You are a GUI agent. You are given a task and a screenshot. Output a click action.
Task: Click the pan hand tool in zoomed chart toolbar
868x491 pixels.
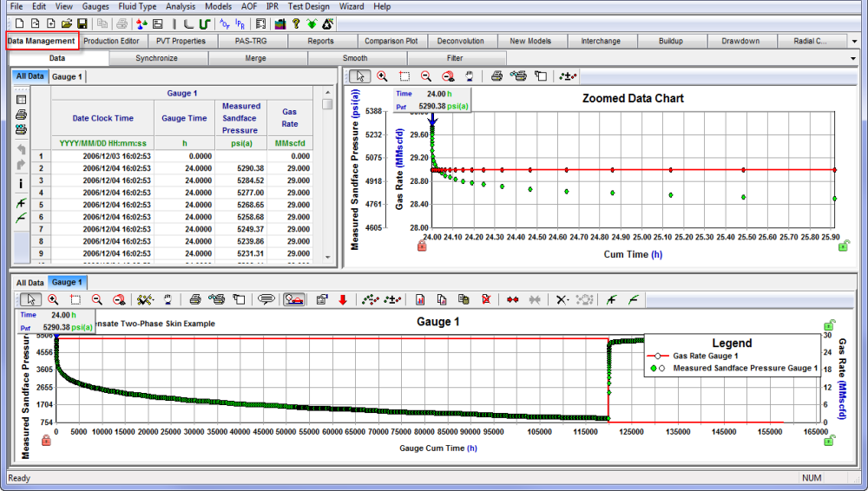tap(470, 76)
